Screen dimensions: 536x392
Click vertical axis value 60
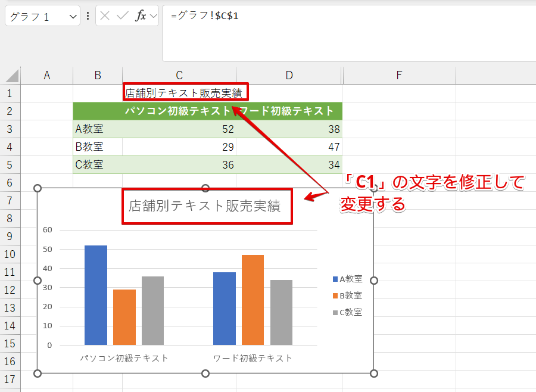click(48, 230)
